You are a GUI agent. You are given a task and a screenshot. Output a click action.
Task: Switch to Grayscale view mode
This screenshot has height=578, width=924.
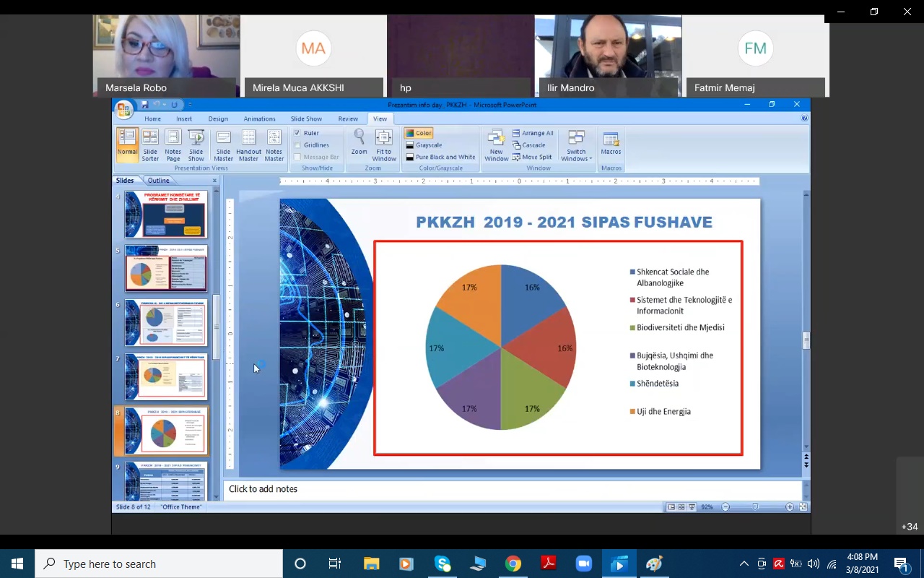pyautogui.click(x=424, y=145)
